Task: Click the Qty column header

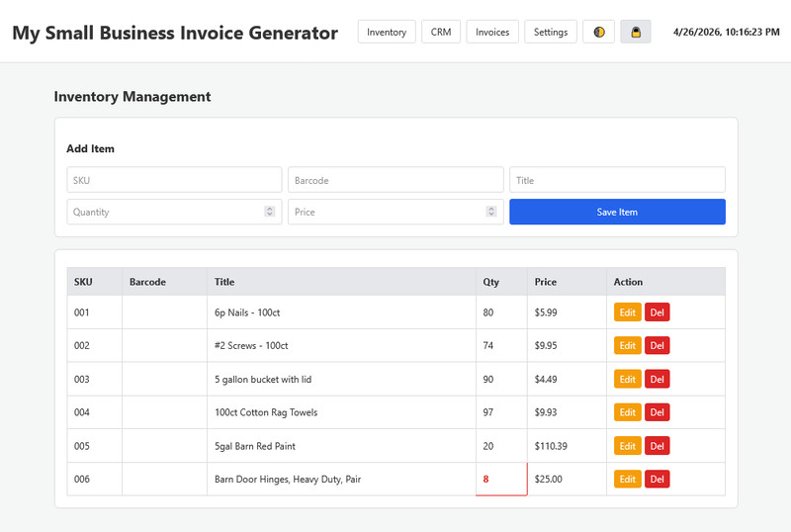Action: click(x=501, y=282)
